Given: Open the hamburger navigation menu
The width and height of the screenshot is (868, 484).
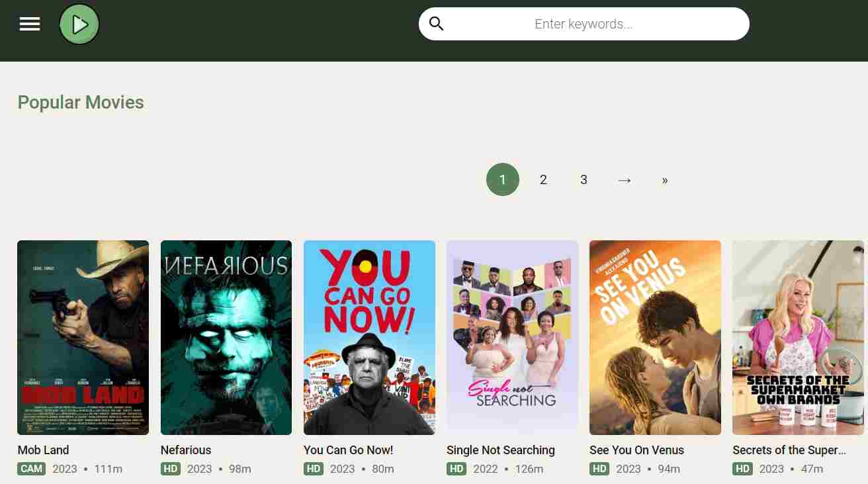Looking at the screenshot, I should pos(30,24).
